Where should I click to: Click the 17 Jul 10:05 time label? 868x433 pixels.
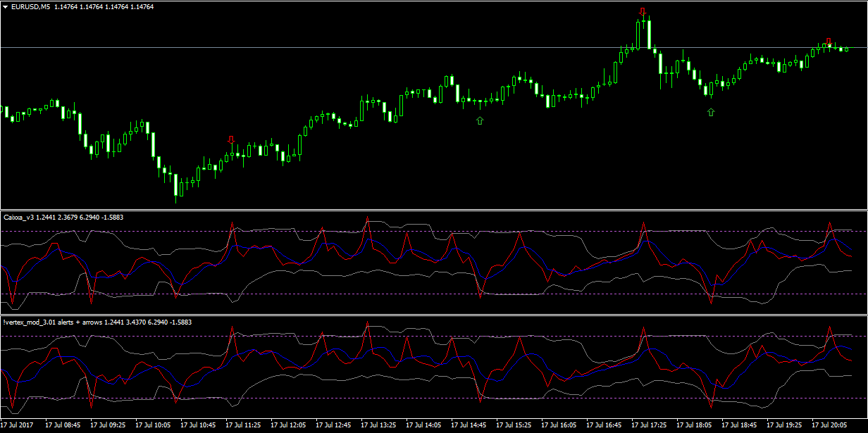point(153,425)
